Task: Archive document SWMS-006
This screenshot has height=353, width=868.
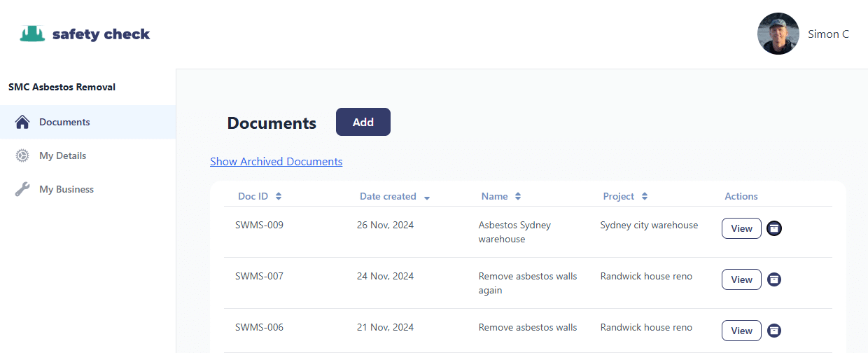Action: click(774, 331)
